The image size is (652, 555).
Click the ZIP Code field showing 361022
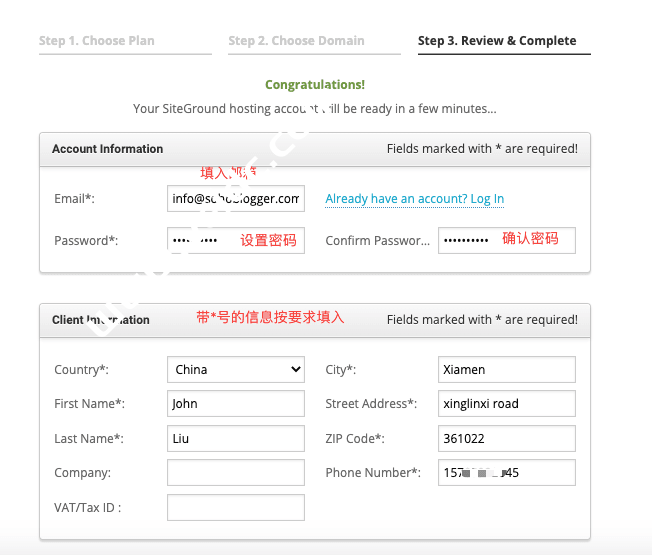pos(506,438)
